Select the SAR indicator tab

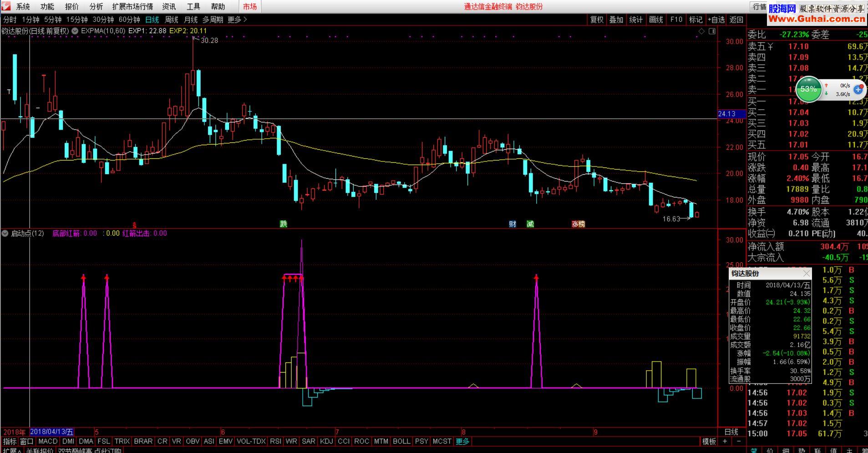pos(308,441)
